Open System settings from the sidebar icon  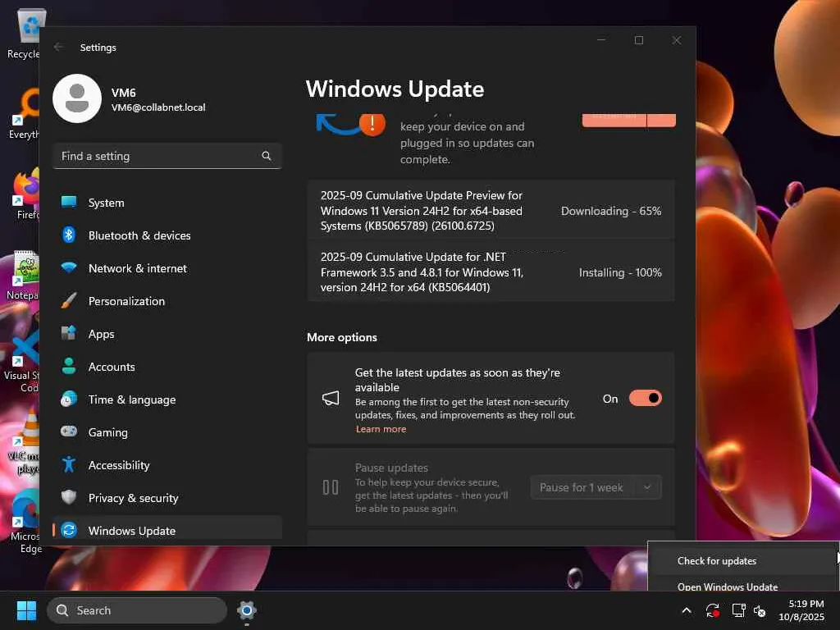pyautogui.click(x=69, y=202)
